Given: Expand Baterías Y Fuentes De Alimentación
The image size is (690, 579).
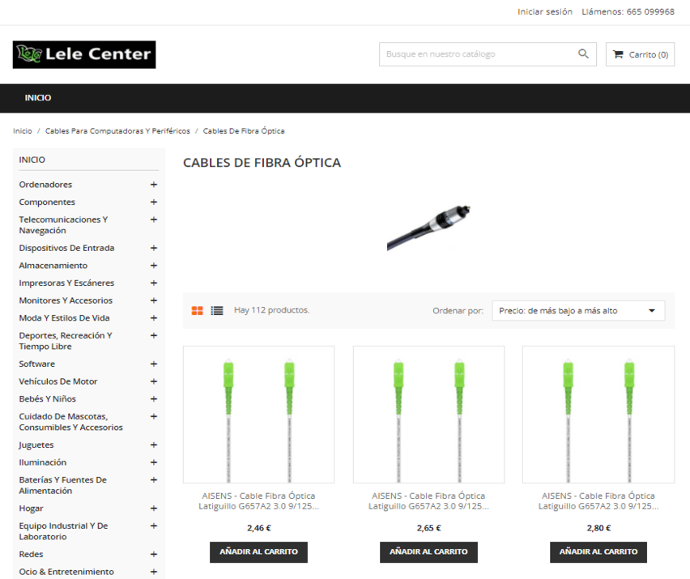Looking at the screenshot, I should (154, 480).
